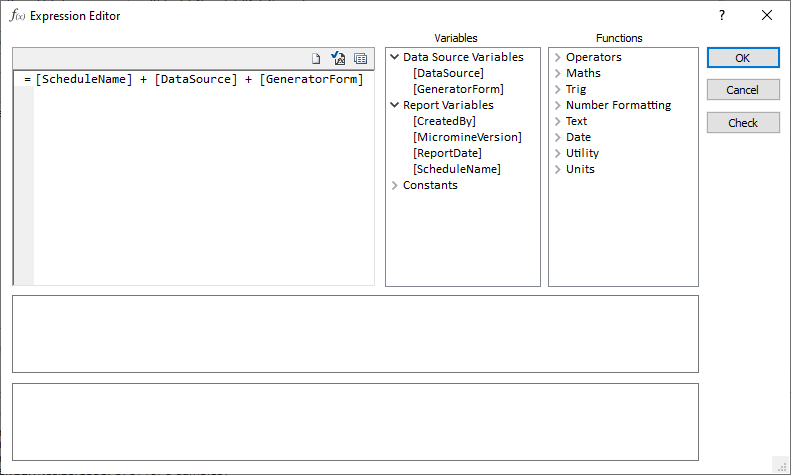The width and height of the screenshot is (791, 475).
Task: Click [GeneratorForm] in the expression text
Action: coord(311,79)
